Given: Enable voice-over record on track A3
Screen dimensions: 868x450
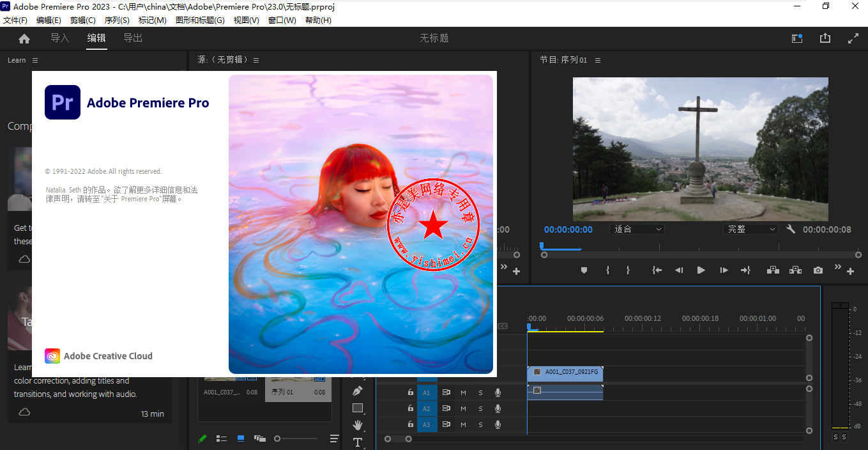Looking at the screenshot, I should pyautogui.click(x=498, y=424).
